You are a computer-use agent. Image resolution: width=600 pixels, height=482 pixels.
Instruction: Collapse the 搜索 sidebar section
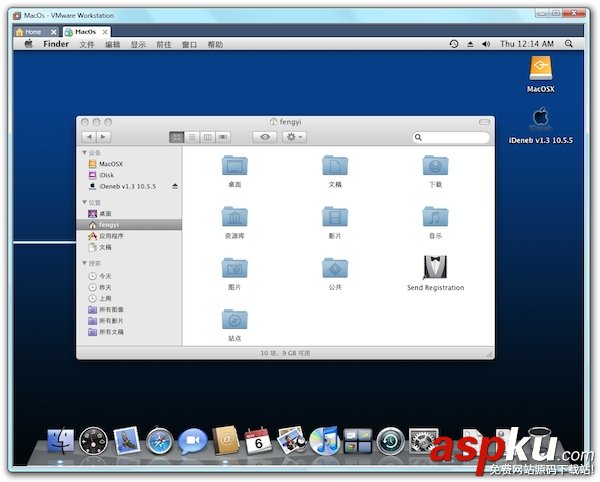point(85,263)
